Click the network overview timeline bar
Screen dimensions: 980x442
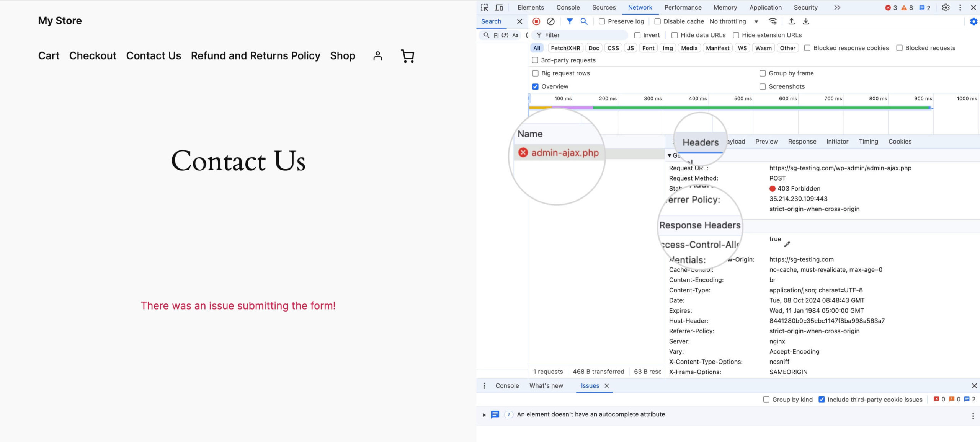pyautogui.click(x=730, y=108)
